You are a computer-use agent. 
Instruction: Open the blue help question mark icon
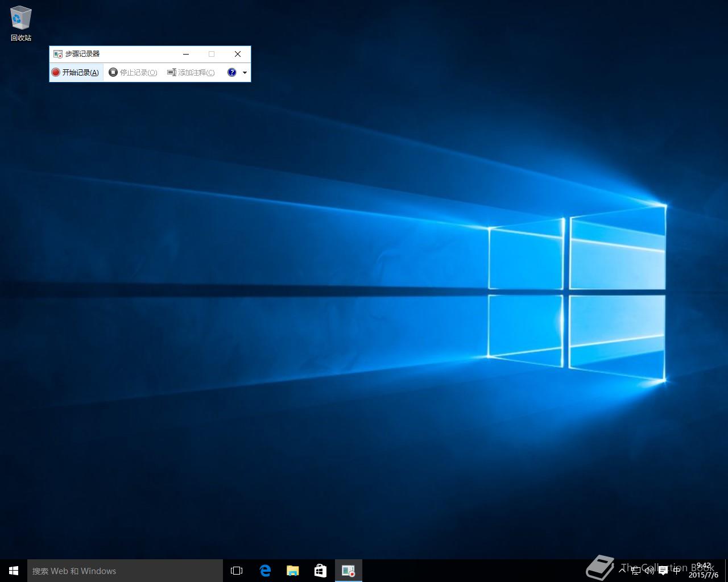click(231, 72)
